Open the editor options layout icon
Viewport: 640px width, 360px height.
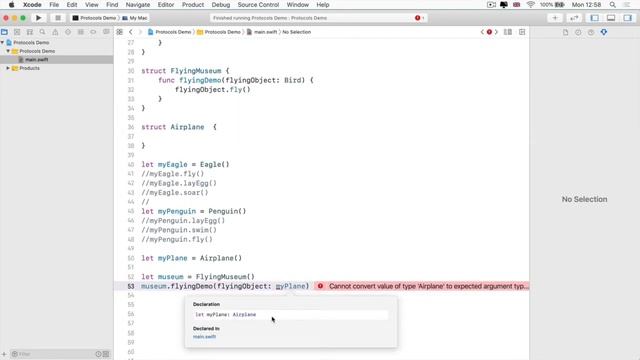[x=508, y=32]
